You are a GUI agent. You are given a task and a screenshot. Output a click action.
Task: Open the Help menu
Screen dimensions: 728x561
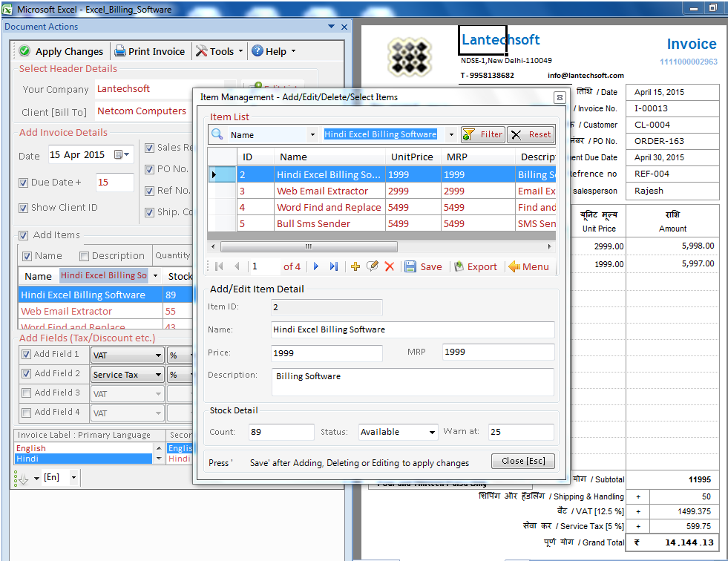[274, 51]
